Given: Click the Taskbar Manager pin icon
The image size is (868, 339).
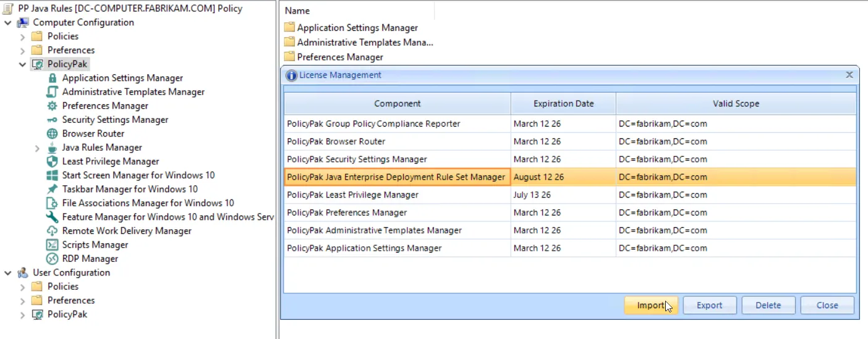Looking at the screenshot, I should pyautogui.click(x=52, y=189).
